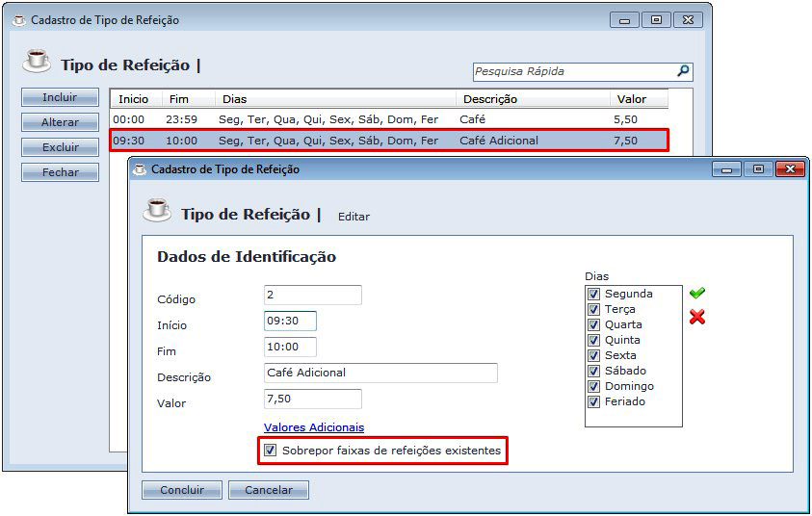Uncheck the Segunda day checkbox

coord(593,294)
